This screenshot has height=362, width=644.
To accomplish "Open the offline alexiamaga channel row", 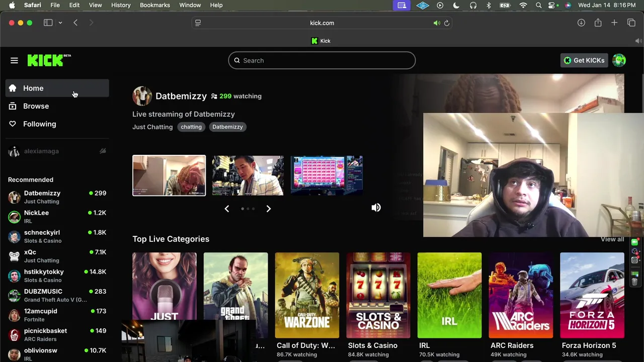I will coord(57,151).
